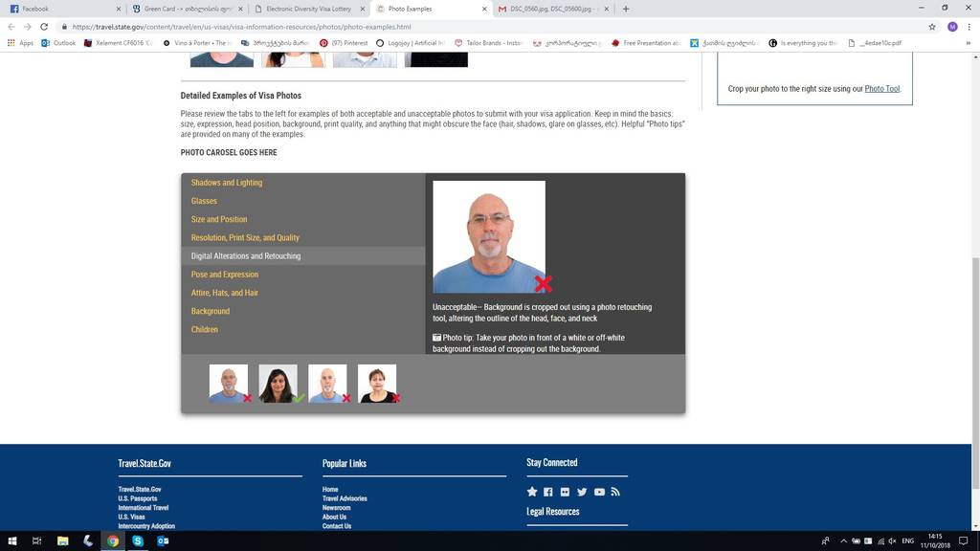Open the Photo Tool link
This screenshot has width=980, height=551.
point(881,89)
